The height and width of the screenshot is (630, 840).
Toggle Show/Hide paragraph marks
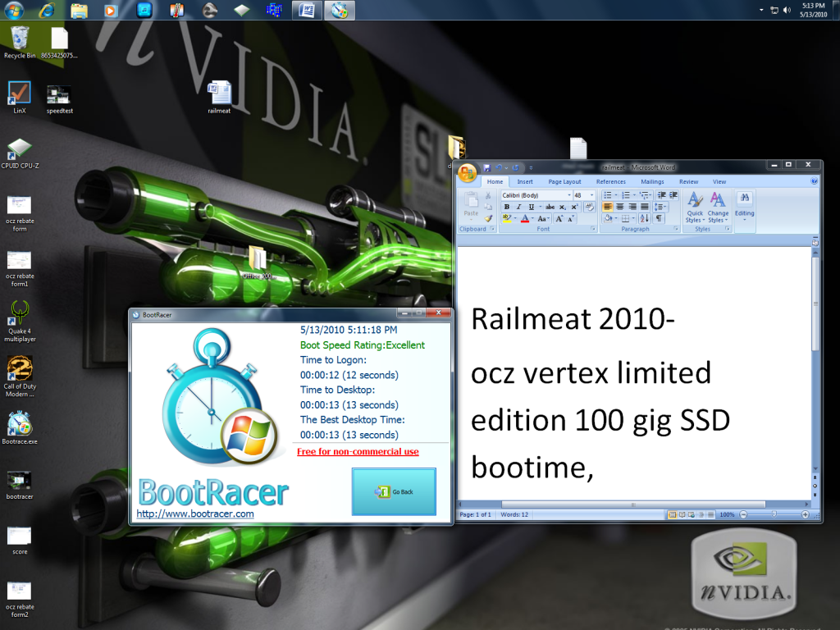click(x=659, y=218)
